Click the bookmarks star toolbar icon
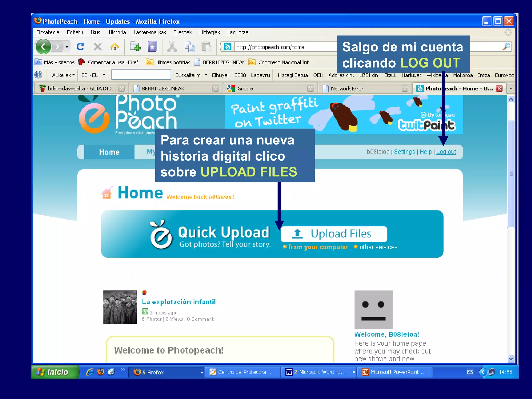Image resolution: width=532 pixels, height=399 pixels. [x=152, y=47]
